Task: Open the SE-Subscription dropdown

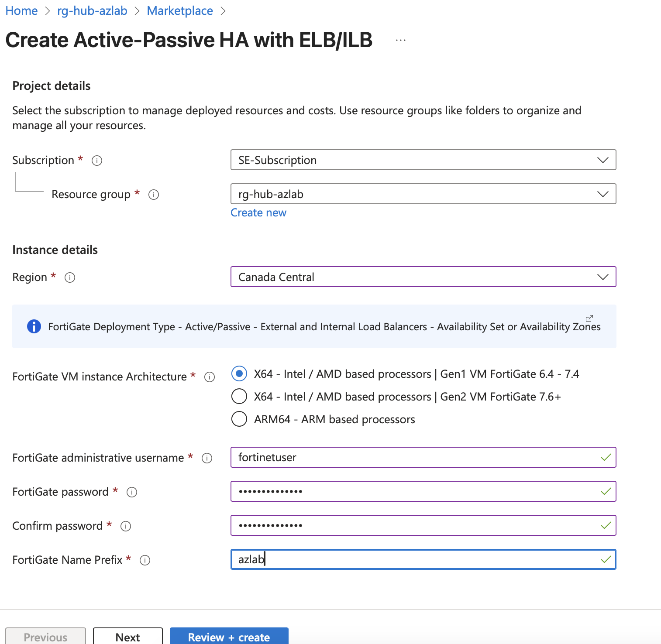Action: 423,160
